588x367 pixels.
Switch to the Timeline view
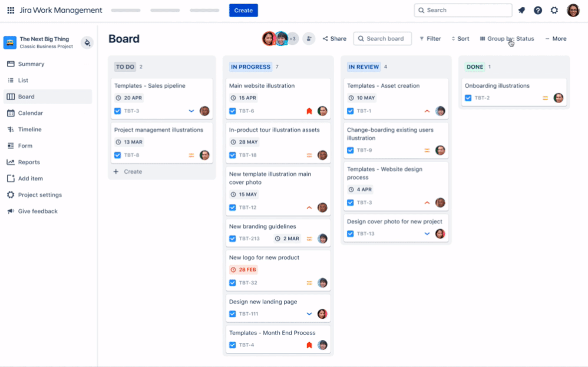[x=29, y=129]
